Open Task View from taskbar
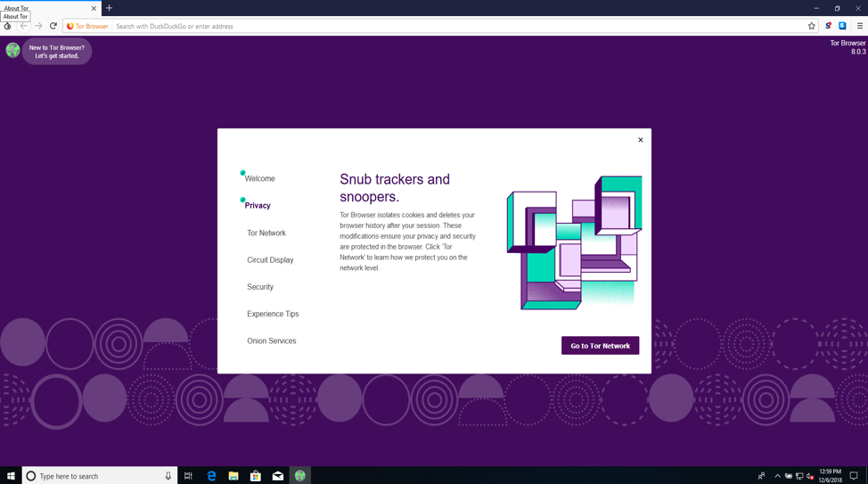 pos(188,476)
